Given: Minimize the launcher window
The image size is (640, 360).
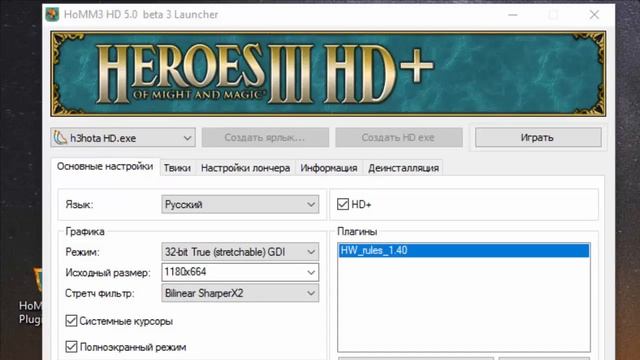Looking at the screenshot, I should click(513, 15).
